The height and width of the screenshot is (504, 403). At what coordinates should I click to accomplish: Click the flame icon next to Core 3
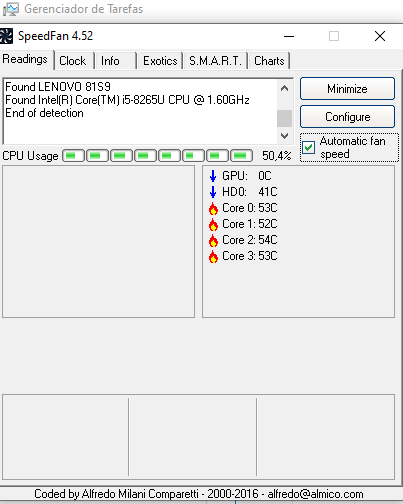213,256
